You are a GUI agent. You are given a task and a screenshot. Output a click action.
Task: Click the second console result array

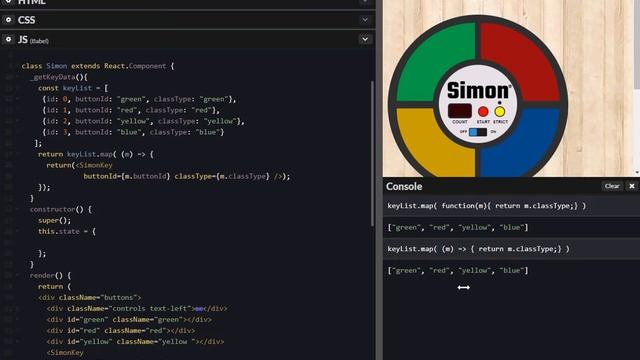point(458,270)
